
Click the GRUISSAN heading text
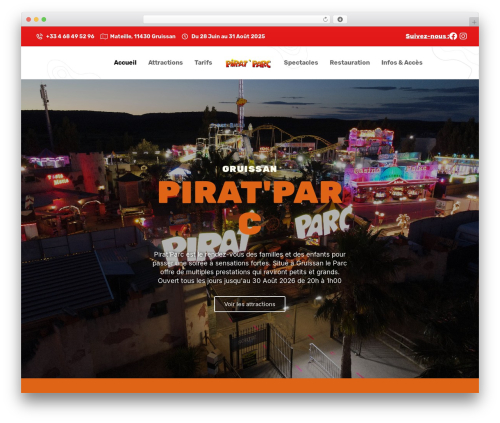point(250,169)
